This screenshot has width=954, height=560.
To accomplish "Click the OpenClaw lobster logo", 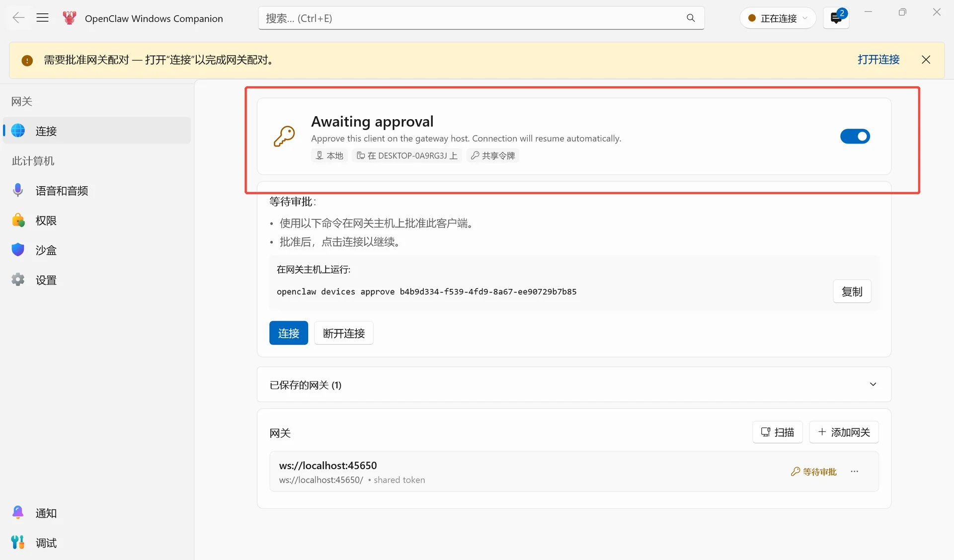I will (x=70, y=18).
